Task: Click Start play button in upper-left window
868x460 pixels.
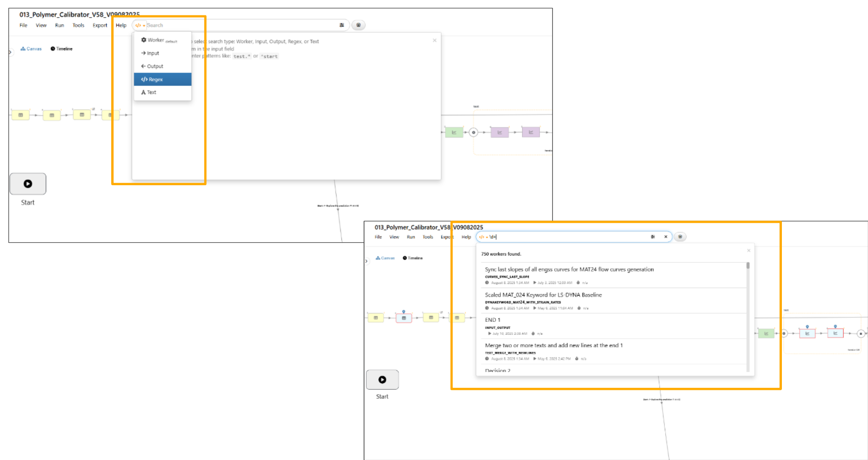Action: coord(28,184)
